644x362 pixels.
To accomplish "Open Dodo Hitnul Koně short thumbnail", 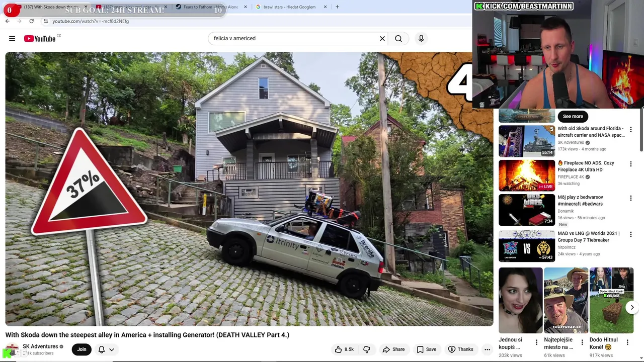I will (x=611, y=300).
